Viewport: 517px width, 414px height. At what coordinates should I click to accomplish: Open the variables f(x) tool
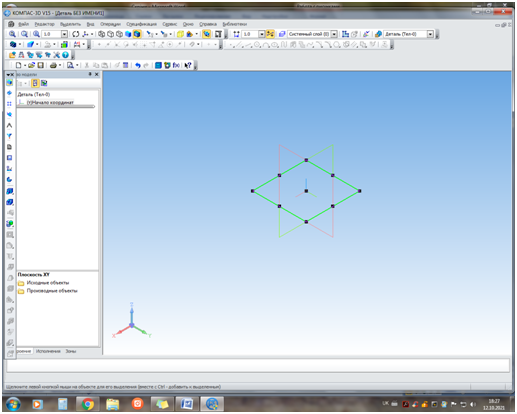[x=176, y=65]
